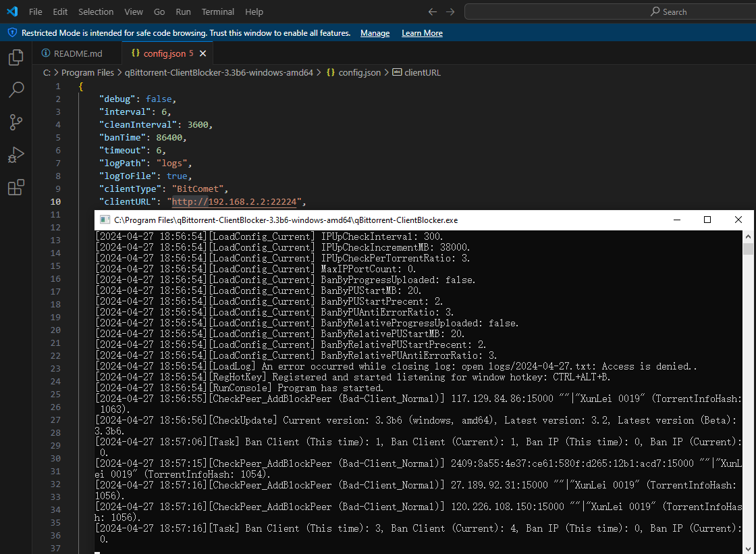The image size is (756, 554).
Task: Click the "interval" key on line 3
Action: (x=125, y=112)
